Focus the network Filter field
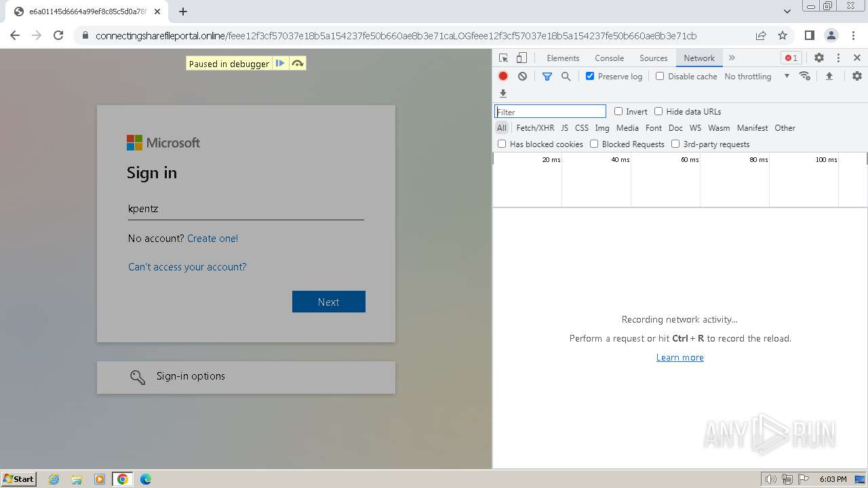 pos(550,111)
